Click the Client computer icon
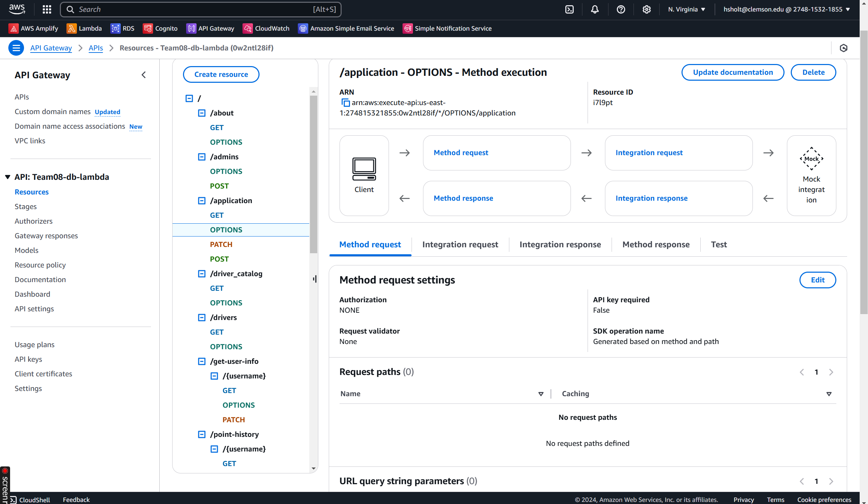Screen dimensions: 868x504 coord(364,169)
